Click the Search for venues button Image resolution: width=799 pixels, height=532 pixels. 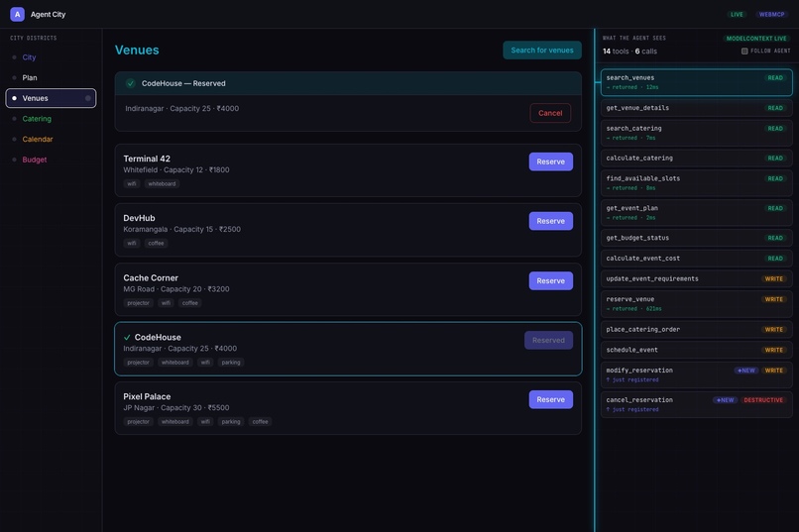coord(542,50)
